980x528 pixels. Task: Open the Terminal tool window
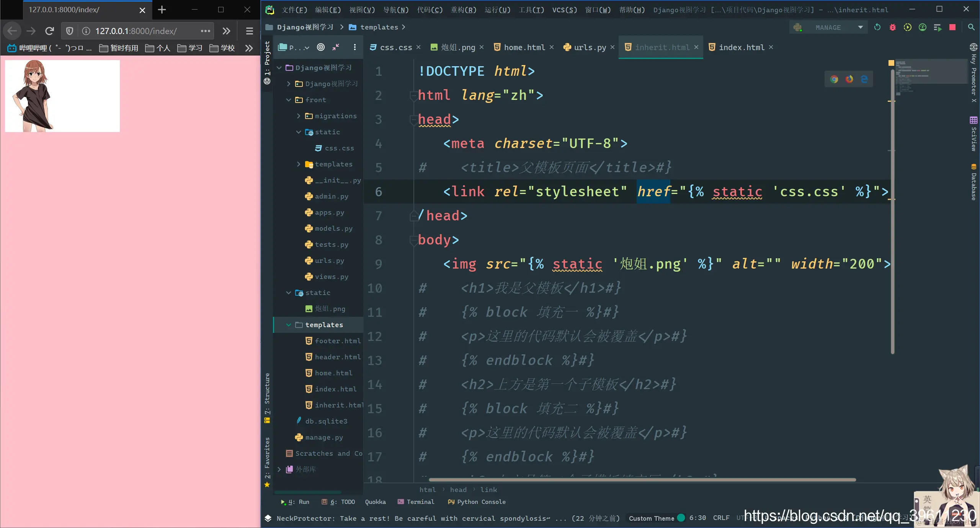(x=416, y=502)
